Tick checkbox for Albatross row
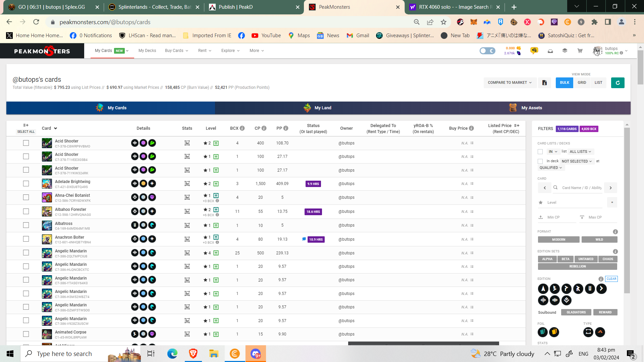Image resolution: width=644 pixels, height=362 pixels. (26, 225)
